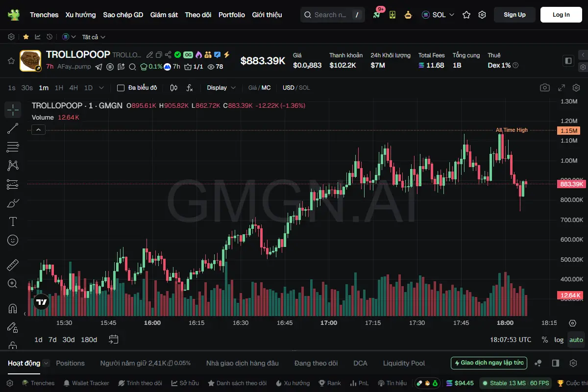Expand more timeframe options chevron
588x392 pixels.
101,88
